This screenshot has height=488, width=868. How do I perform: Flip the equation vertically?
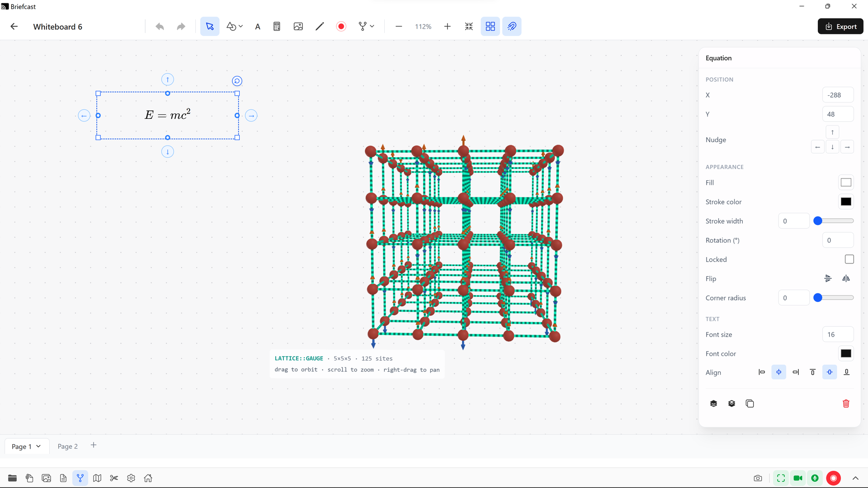(828, 279)
